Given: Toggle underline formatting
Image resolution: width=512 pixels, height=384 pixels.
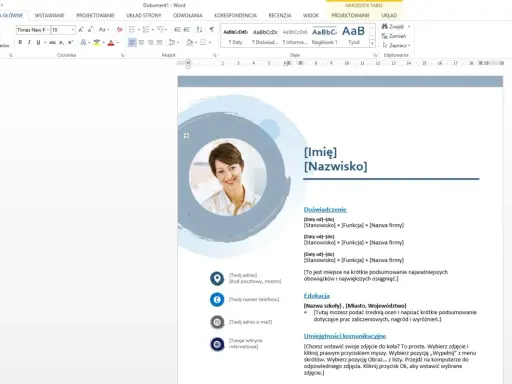Looking at the screenshot, I should coord(38,42).
